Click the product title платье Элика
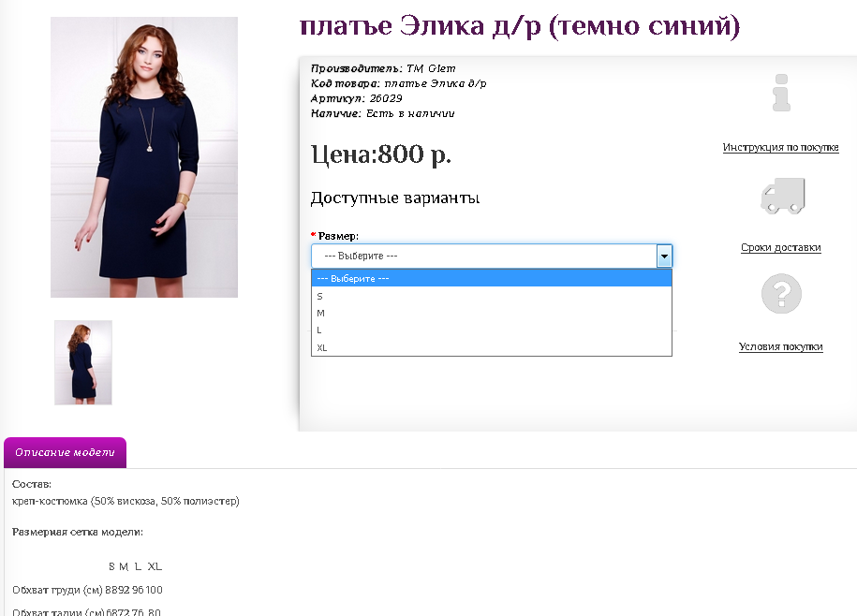Screen dimensions: 857x616 tap(520, 26)
